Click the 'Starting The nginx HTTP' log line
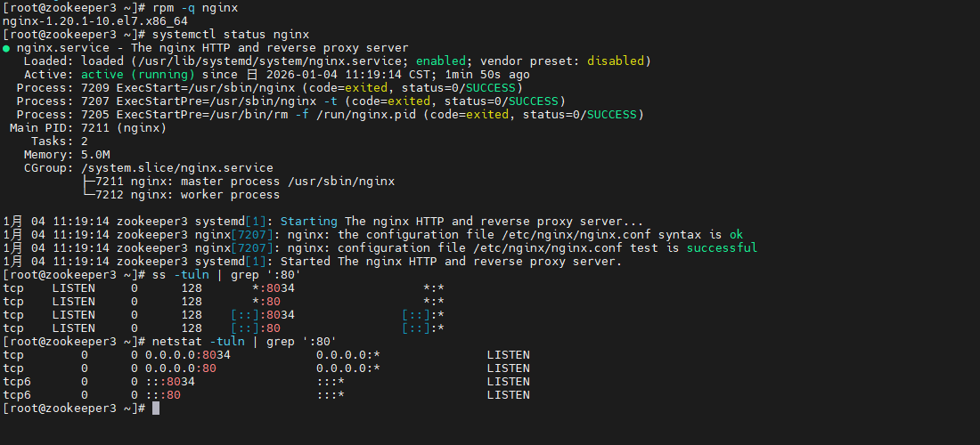 coord(323,221)
